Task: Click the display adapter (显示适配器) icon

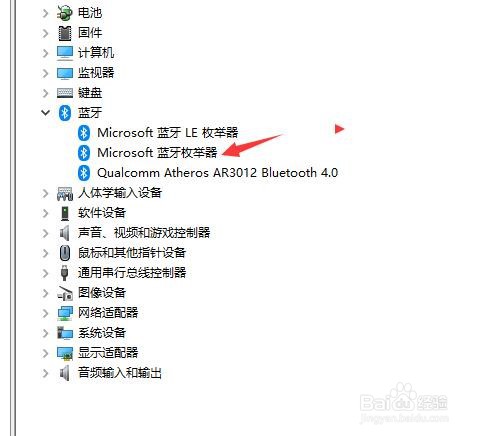Action: [65, 353]
